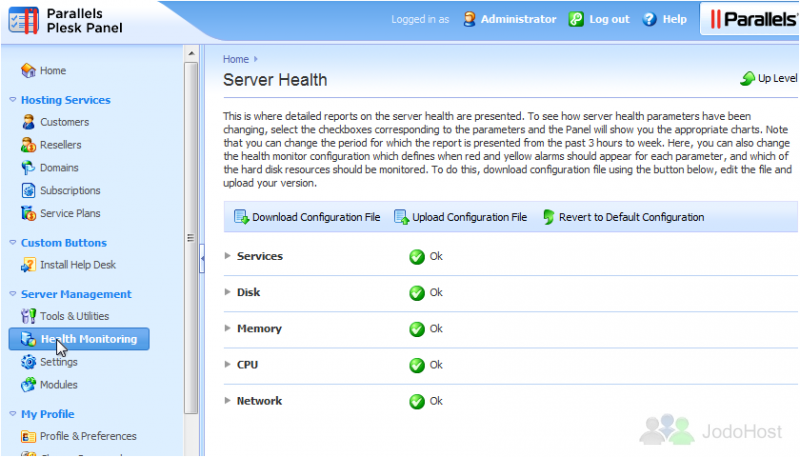Click the Subscriptions icon

[x=28, y=190]
